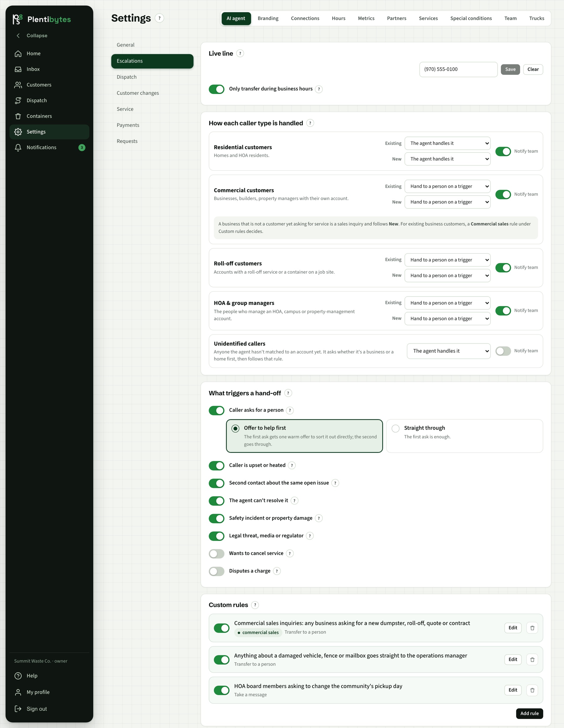
Task: Delete the damaged vehicle rule
Action: 532,660
